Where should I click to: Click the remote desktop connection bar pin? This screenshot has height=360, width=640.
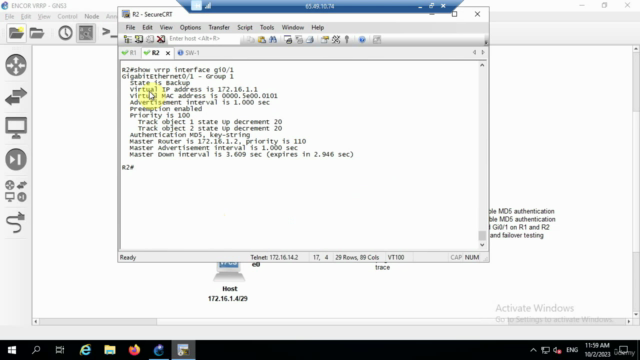click(197, 6)
